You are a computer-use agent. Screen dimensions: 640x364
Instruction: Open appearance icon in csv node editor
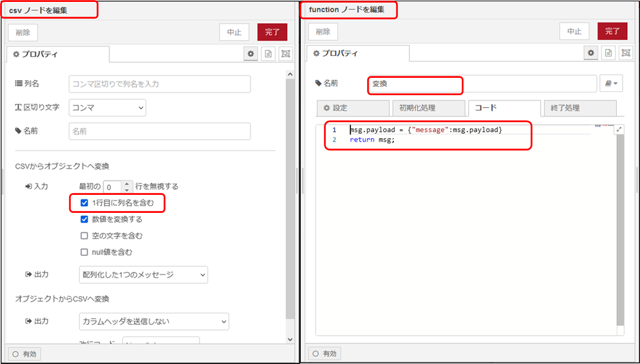(x=285, y=54)
